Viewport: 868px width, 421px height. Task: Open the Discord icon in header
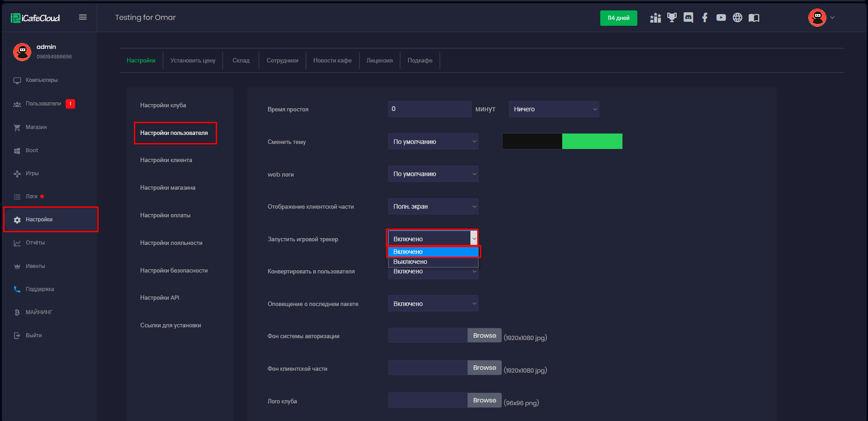[x=688, y=18]
